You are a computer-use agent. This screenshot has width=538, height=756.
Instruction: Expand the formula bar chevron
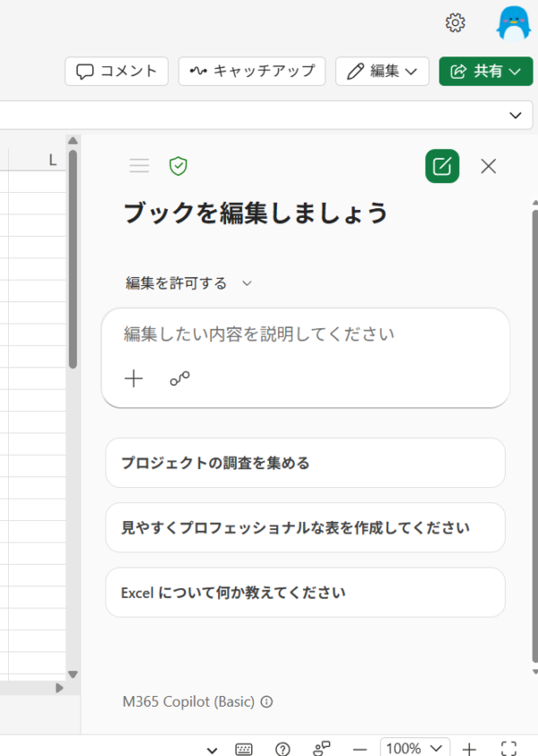click(516, 115)
